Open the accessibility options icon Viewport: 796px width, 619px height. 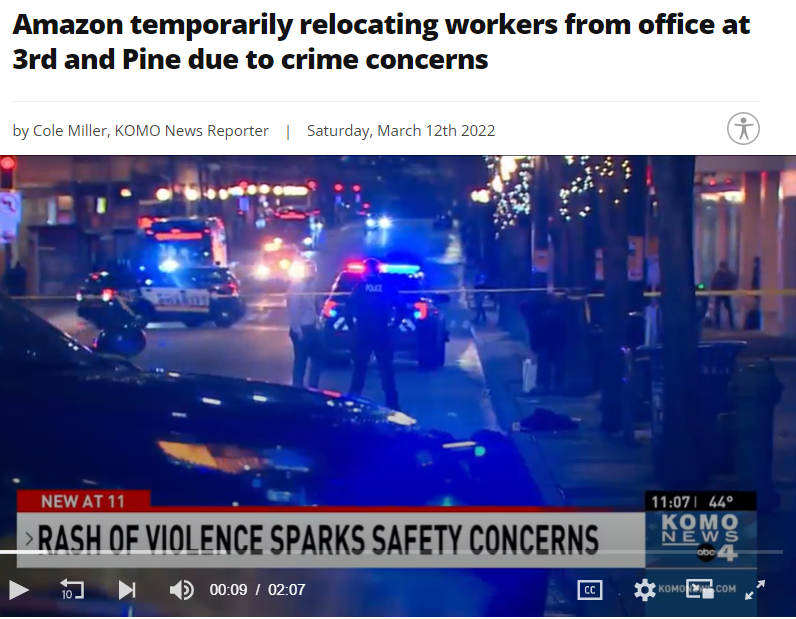[743, 128]
